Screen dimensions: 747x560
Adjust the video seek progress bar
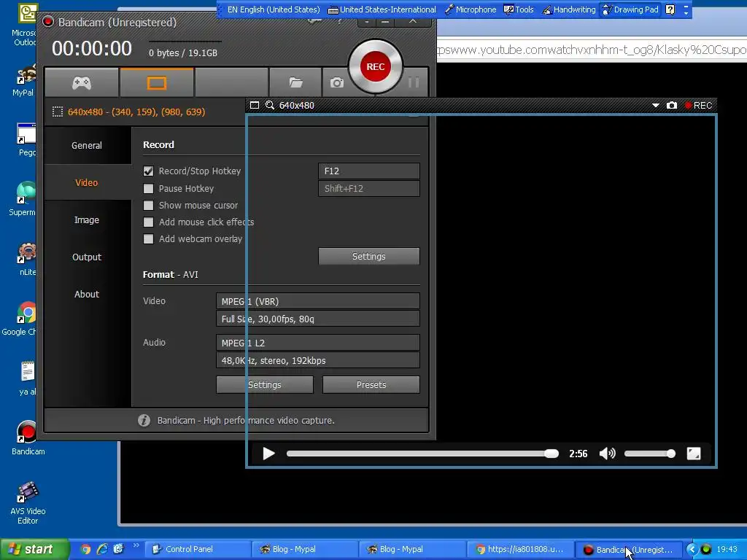click(422, 454)
